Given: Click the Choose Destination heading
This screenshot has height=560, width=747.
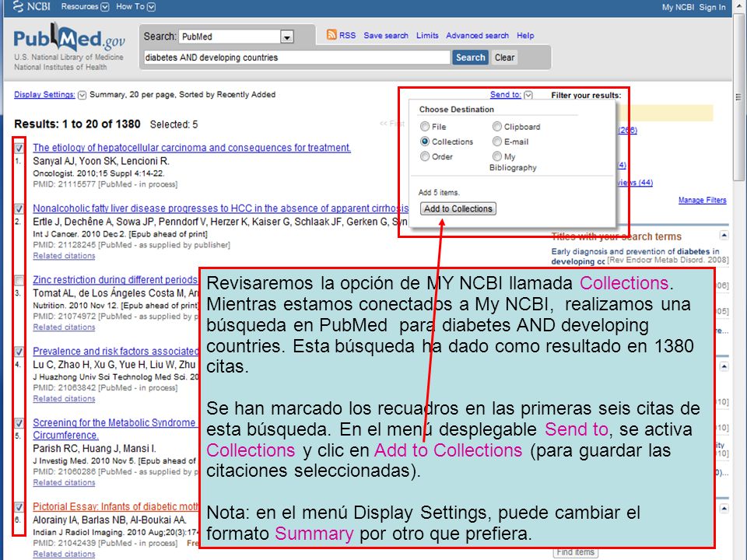Looking at the screenshot, I should 457,109.
